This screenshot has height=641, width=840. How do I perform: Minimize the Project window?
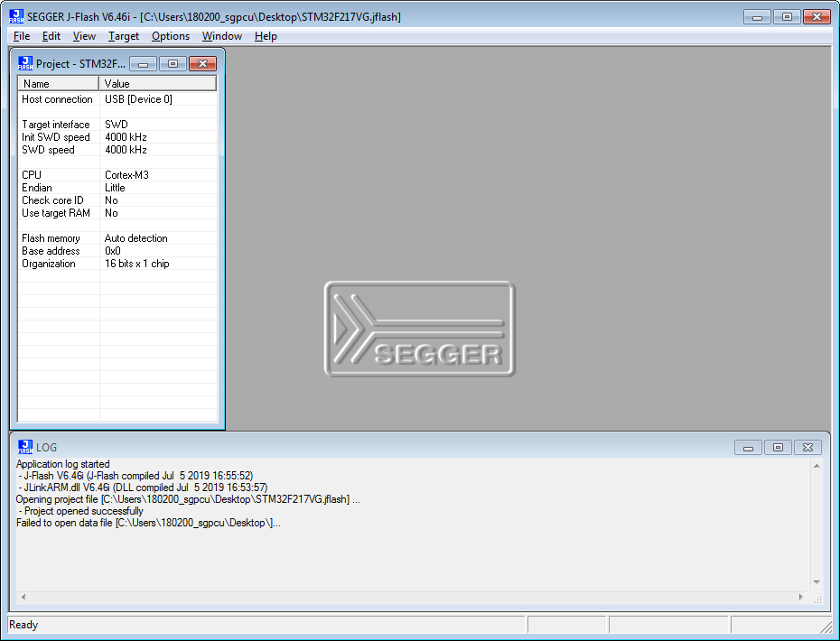pos(143,64)
